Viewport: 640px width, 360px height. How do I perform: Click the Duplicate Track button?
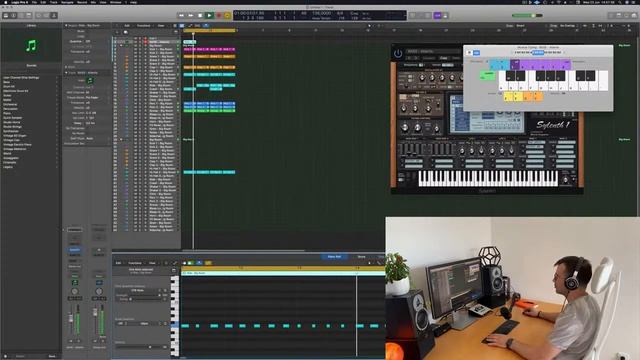126,32
